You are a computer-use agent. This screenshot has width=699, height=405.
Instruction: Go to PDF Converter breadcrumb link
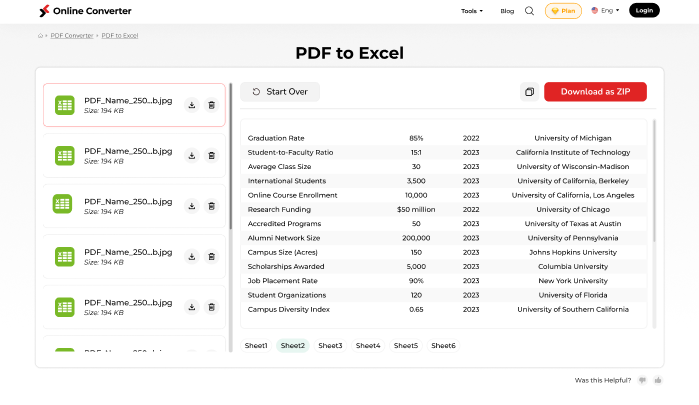[x=71, y=35]
